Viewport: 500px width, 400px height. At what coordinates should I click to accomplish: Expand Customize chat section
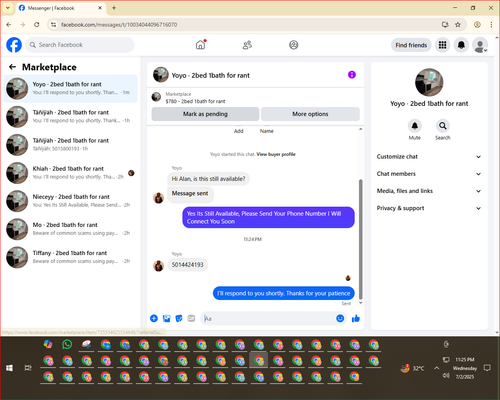tap(429, 157)
